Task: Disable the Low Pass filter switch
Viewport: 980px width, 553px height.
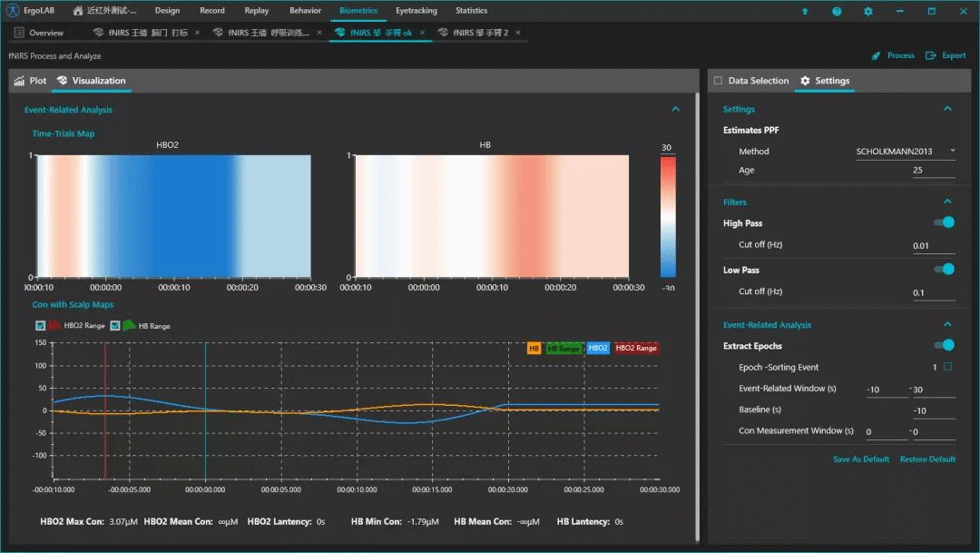Action: coord(944,269)
